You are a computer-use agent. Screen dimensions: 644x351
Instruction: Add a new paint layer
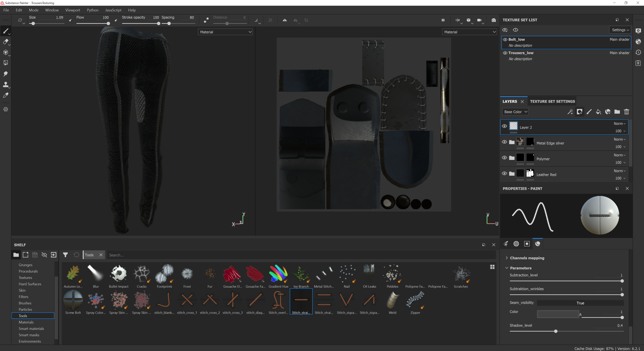pos(589,112)
